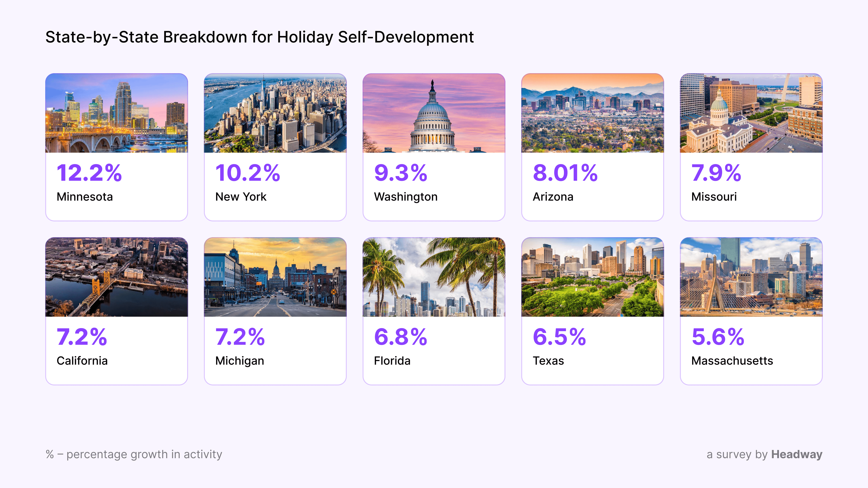Click the State-by-State Breakdown title
Viewport: 868px width, 488px height.
(x=259, y=37)
